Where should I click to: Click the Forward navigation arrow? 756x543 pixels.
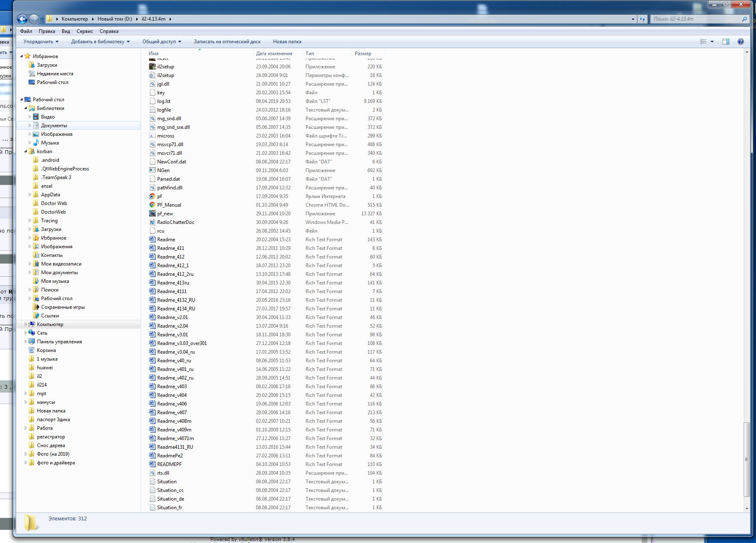coord(34,19)
